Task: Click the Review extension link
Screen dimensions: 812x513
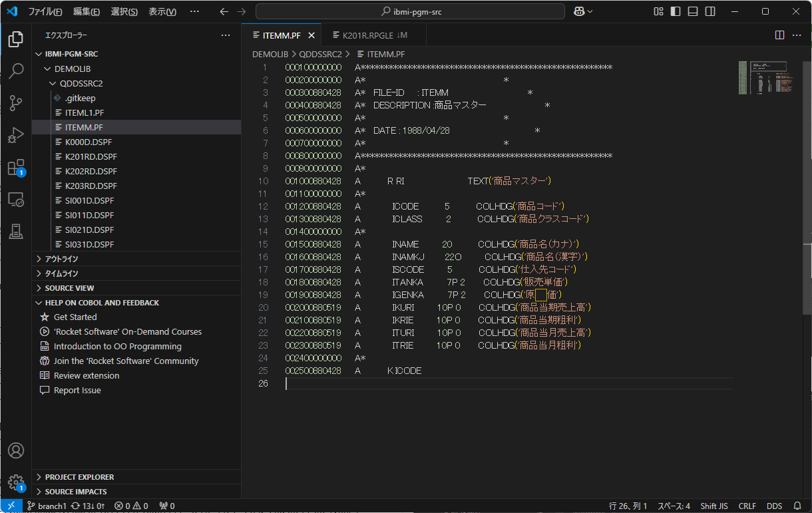Action: click(87, 376)
